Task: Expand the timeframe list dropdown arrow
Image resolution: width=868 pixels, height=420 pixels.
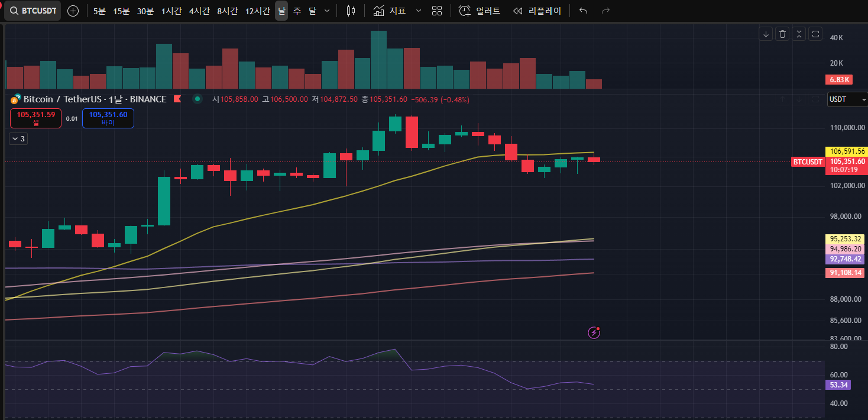Action: 327,11
